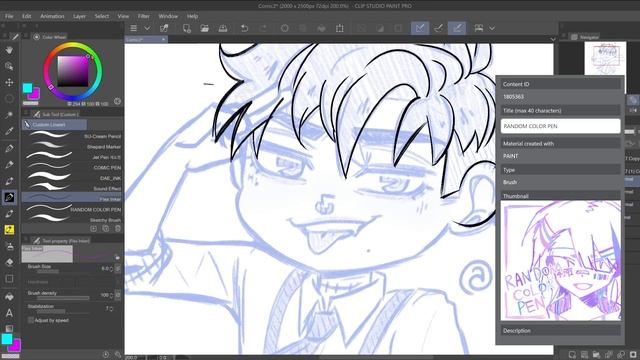Expand dropdown next to hamburger menu
Image resolution: width=640 pixels, height=360 pixels.
point(147,28)
